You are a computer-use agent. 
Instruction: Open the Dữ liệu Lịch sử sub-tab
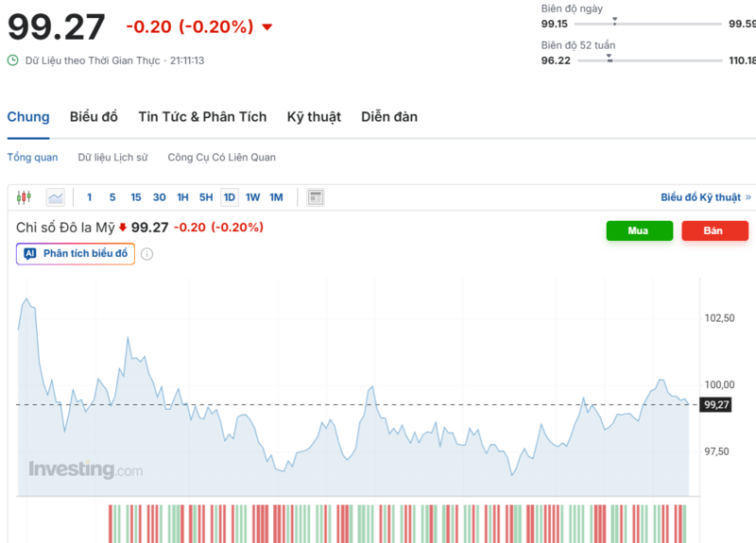point(112,158)
